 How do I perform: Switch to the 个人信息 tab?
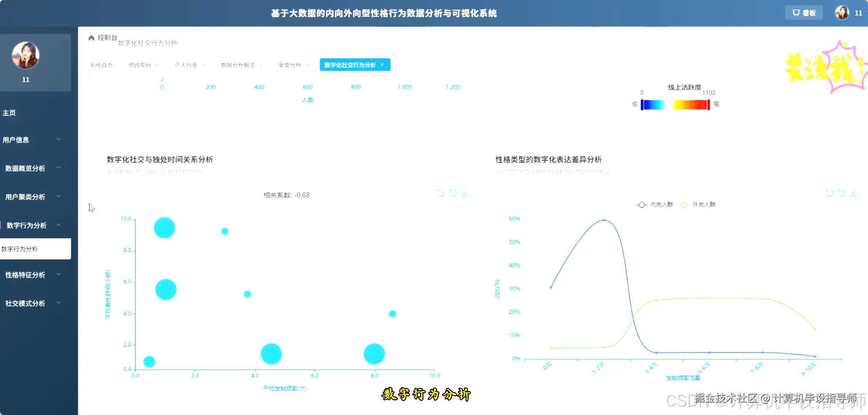186,65
